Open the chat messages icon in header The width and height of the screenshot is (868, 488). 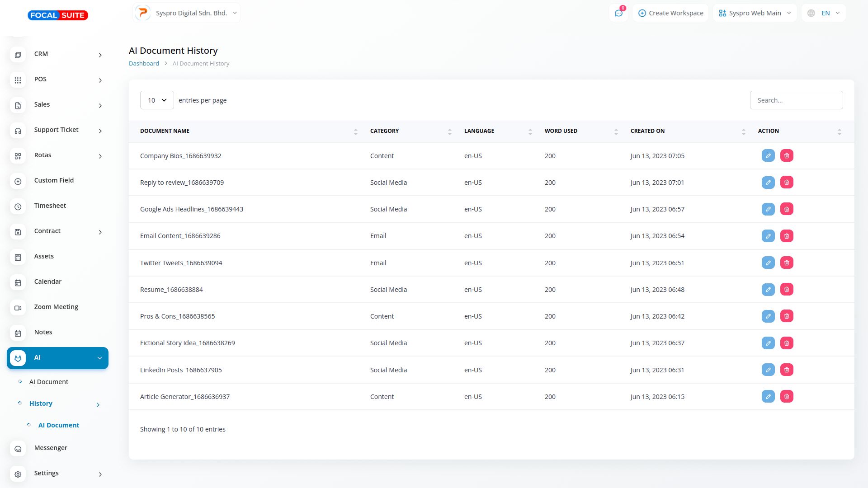click(x=618, y=13)
